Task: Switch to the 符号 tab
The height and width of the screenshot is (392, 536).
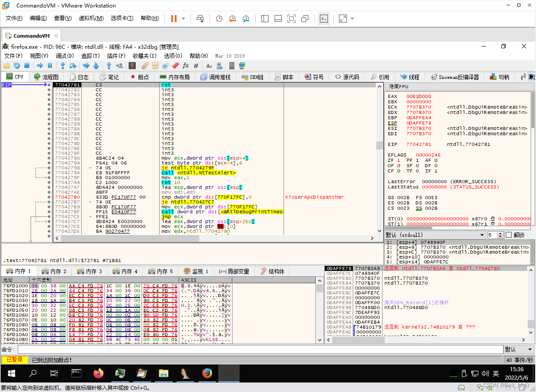Action: [314, 77]
